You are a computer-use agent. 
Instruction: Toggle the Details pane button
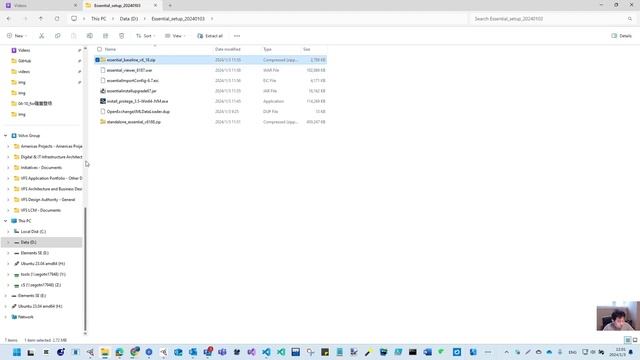(x=621, y=36)
